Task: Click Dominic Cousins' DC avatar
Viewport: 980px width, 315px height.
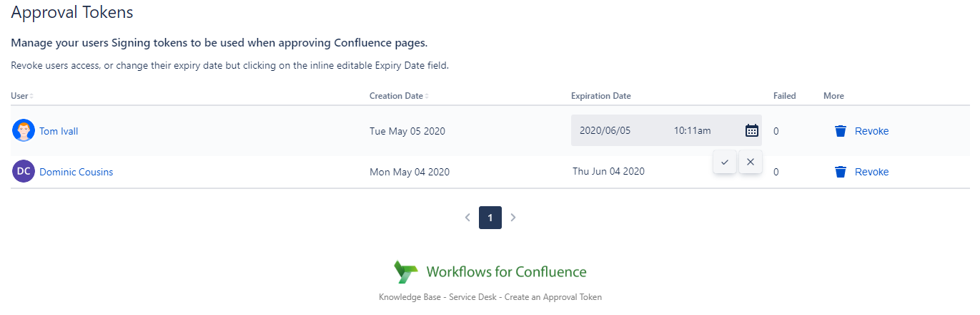Action: (24, 172)
